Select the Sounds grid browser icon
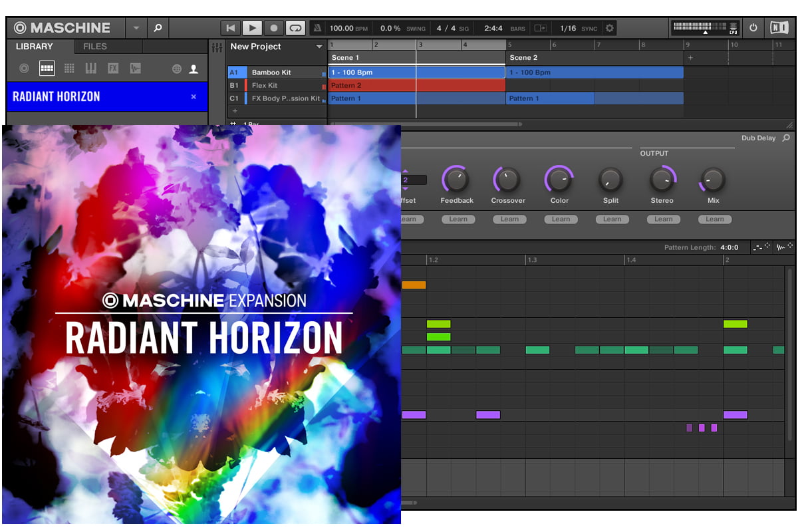The height and width of the screenshot is (532, 798). (69, 68)
